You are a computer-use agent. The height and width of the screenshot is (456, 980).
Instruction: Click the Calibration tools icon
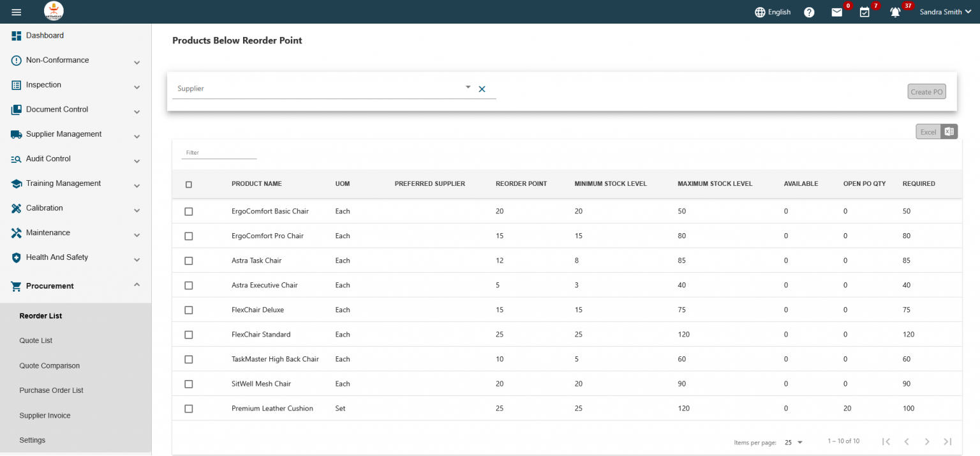15,208
